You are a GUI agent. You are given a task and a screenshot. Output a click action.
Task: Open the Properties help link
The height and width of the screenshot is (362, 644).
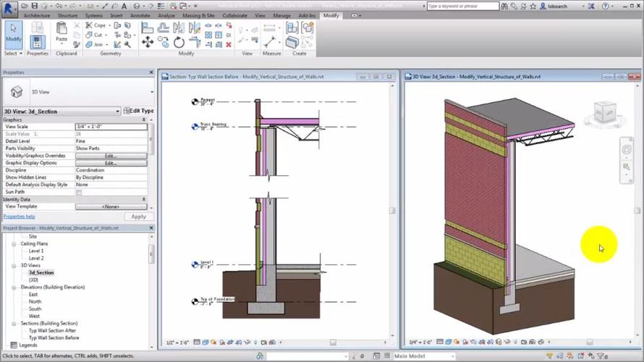coord(19,216)
